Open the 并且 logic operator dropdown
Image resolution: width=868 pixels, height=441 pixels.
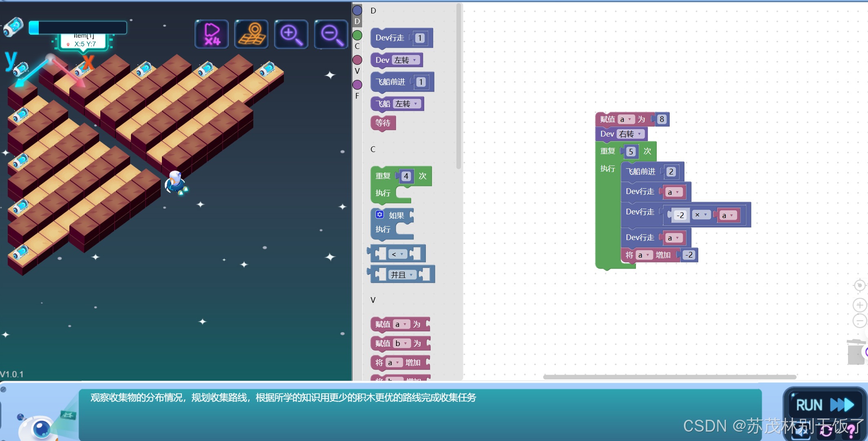coord(402,275)
